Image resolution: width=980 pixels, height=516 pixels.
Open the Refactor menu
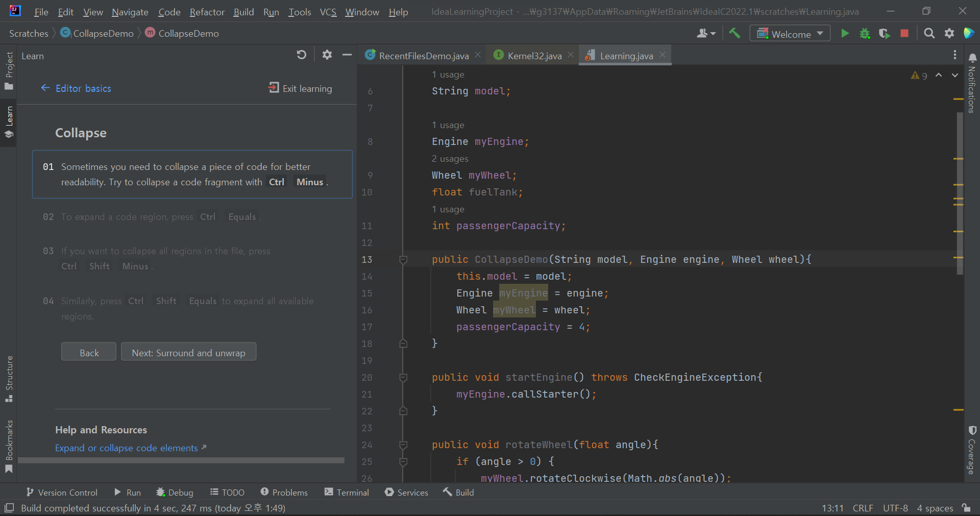(x=207, y=12)
